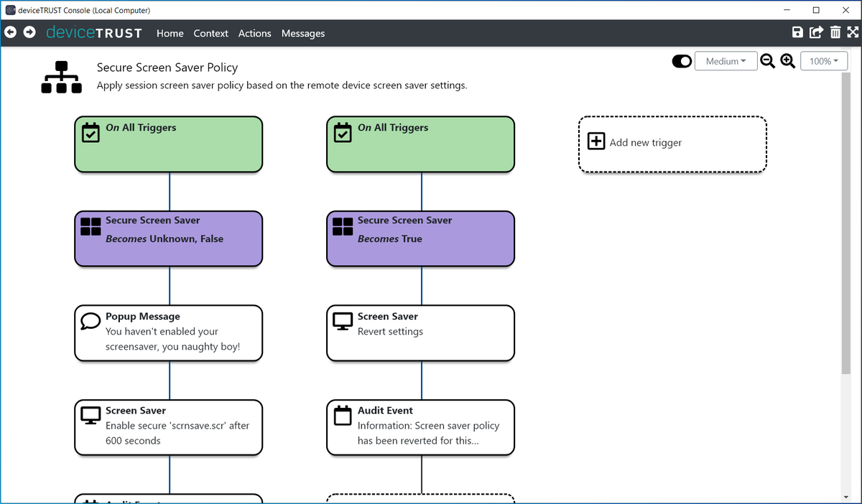Click the scrollbar down arrow
This screenshot has width=862, height=504.
pyautogui.click(x=845, y=496)
